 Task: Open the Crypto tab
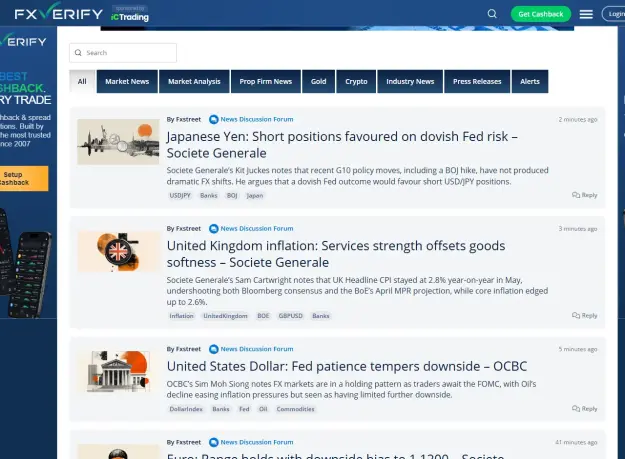coord(356,81)
